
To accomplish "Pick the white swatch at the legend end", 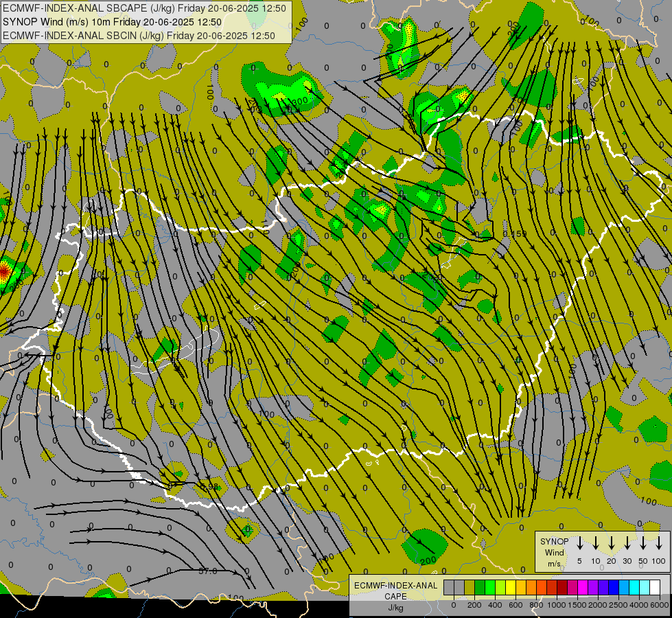I will (655, 587).
